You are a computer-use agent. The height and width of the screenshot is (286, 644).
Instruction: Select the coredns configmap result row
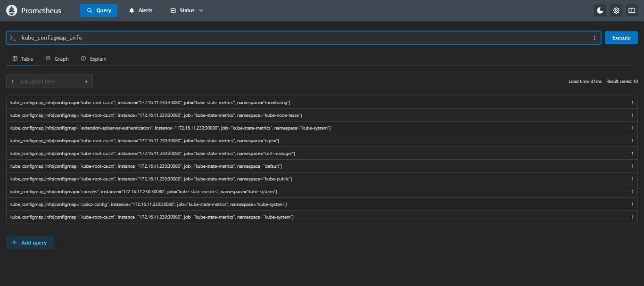coord(144,191)
